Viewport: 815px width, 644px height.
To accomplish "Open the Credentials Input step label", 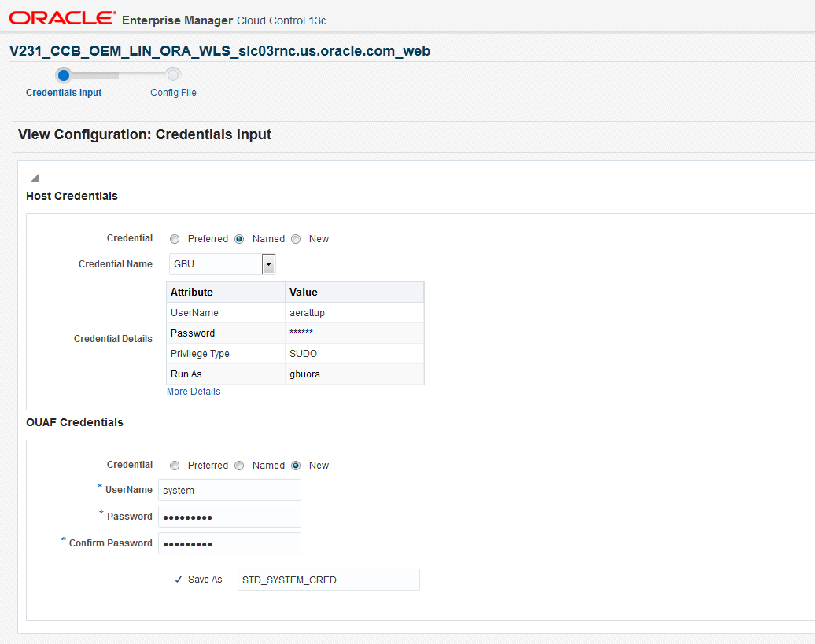I will [64, 93].
